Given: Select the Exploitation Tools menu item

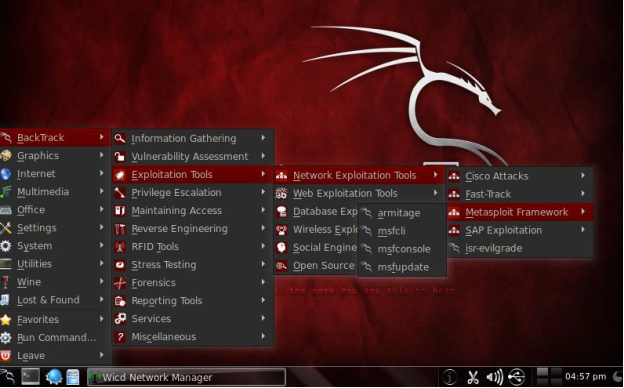Looking at the screenshot, I should tap(193, 174).
